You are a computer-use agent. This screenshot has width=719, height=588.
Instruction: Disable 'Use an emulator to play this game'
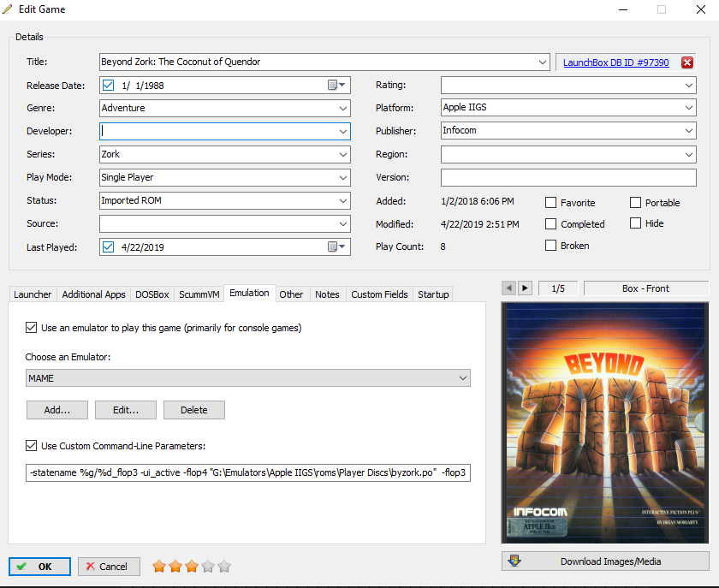point(31,328)
